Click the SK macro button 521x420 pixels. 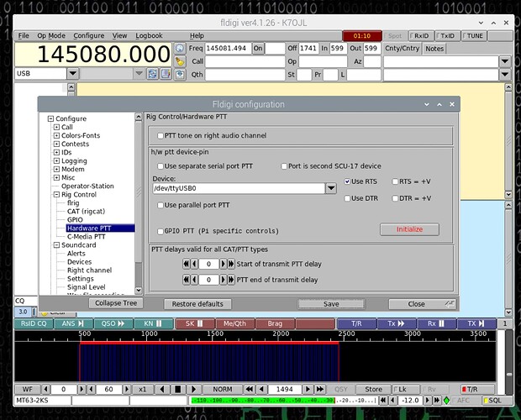(x=195, y=323)
